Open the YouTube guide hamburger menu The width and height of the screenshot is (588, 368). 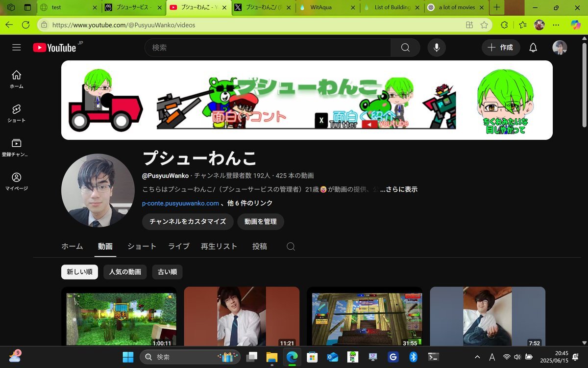pos(17,48)
